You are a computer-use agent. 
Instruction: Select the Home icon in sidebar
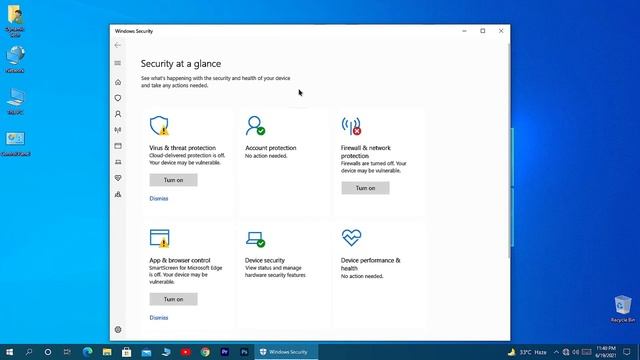pyautogui.click(x=118, y=82)
